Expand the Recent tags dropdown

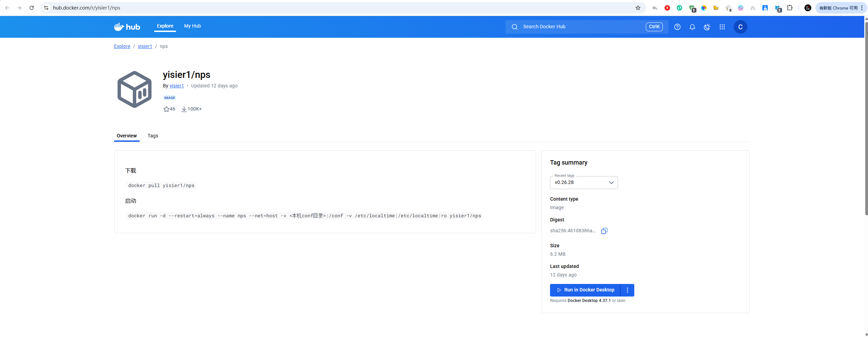pos(584,183)
